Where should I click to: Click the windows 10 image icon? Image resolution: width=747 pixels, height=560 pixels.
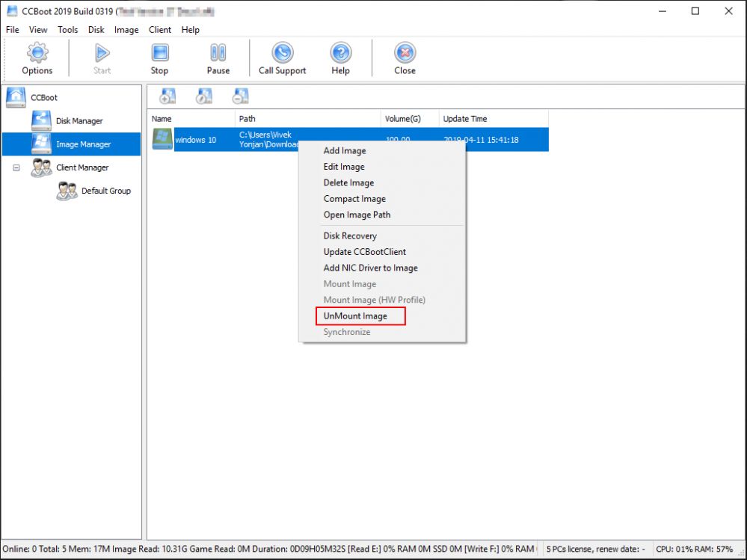tap(162, 140)
